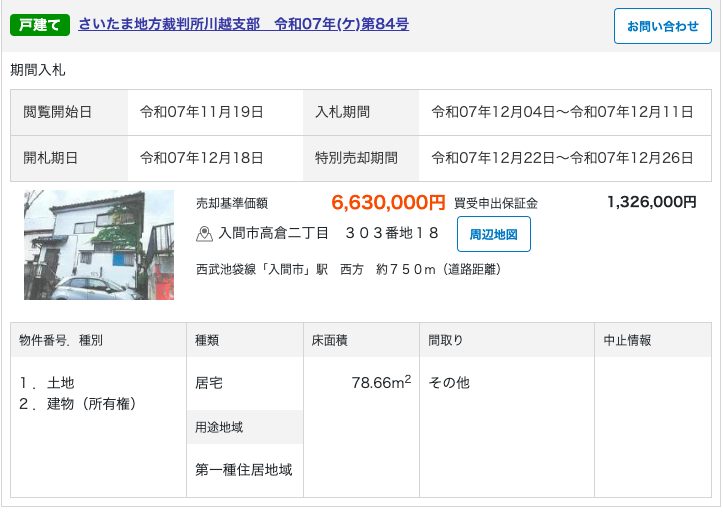The height and width of the screenshot is (513, 723).
Task: Open the さいたま地方裁判所川越支部 case link
Action: [243, 25]
